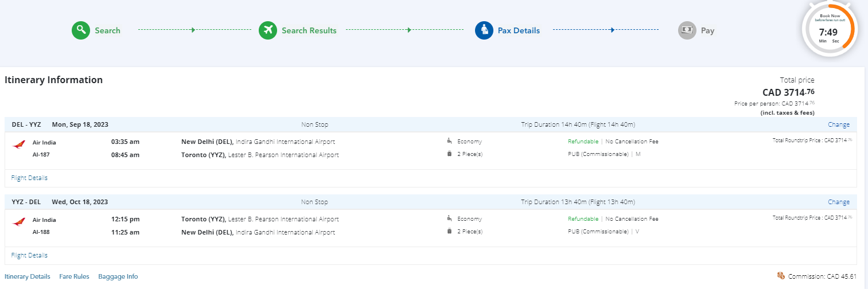Click the grey Pay money icon
868x289 pixels.
click(687, 30)
